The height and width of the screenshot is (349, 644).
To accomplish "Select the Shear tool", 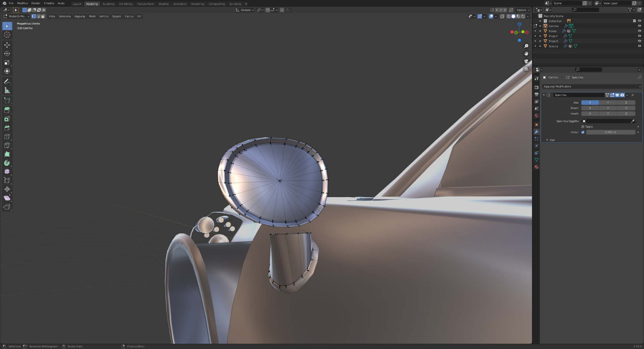I will tap(7, 198).
